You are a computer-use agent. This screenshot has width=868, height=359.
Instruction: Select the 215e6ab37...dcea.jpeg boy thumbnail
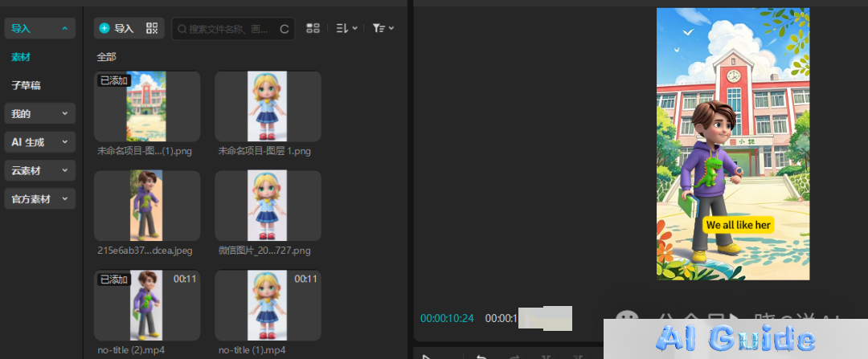[147, 205]
